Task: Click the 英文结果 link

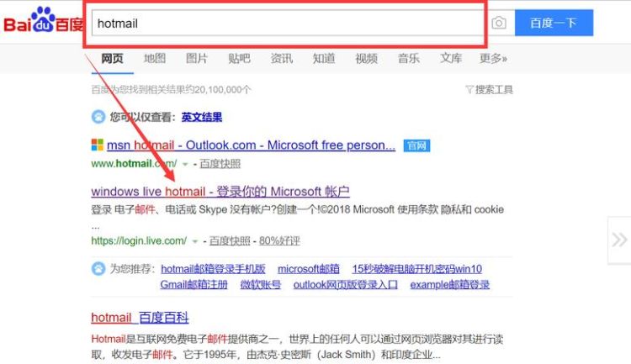Action: click(x=202, y=117)
